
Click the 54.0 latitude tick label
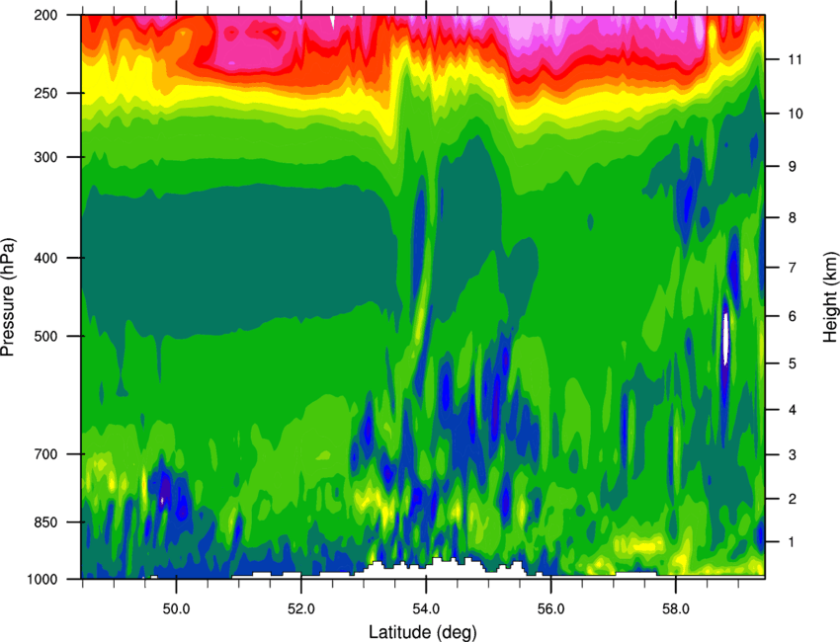426,608
